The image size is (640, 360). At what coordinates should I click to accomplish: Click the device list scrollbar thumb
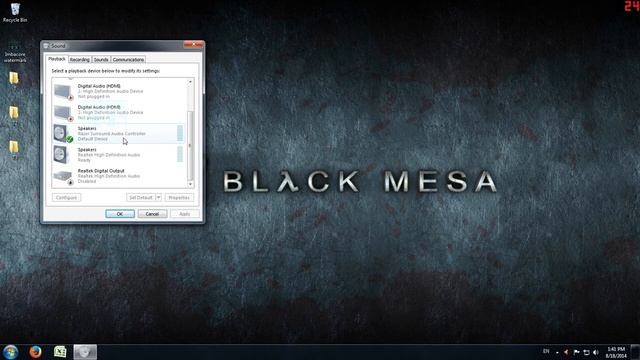coord(190,145)
